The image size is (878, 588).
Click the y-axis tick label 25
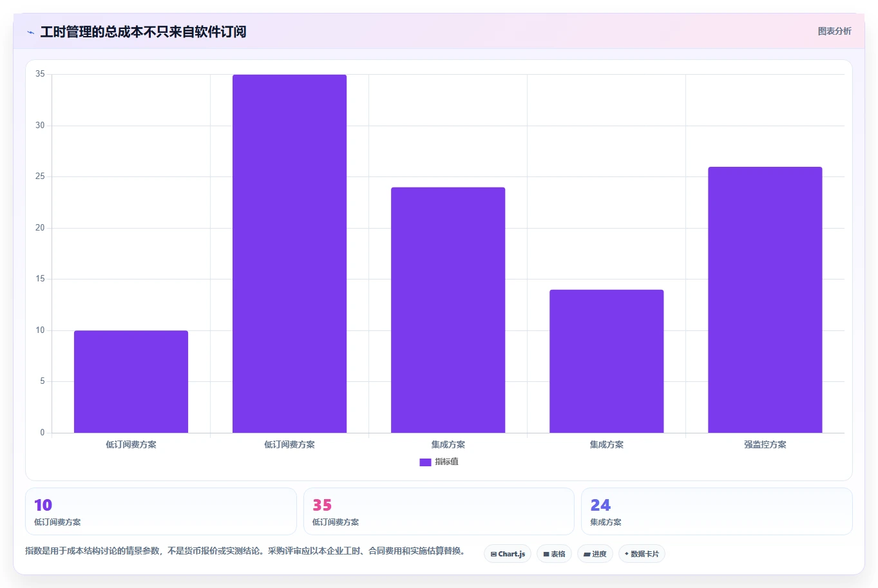tap(40, 176)
